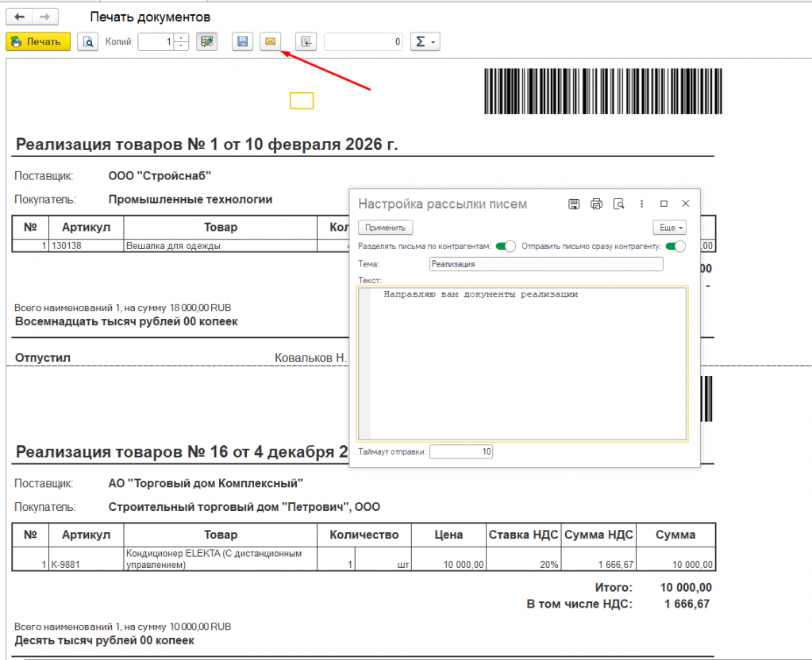
Task: Toggle 'Разделять письма по контрагентам' switch
Action: (x=505, y=247)
